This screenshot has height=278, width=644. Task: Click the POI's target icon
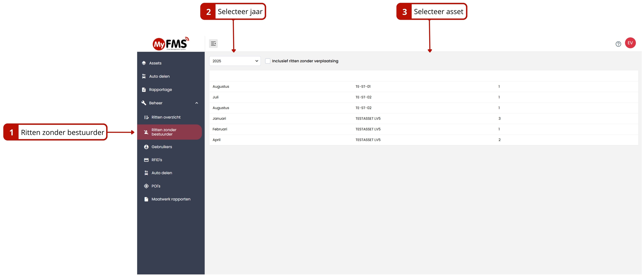pos(146,186)
